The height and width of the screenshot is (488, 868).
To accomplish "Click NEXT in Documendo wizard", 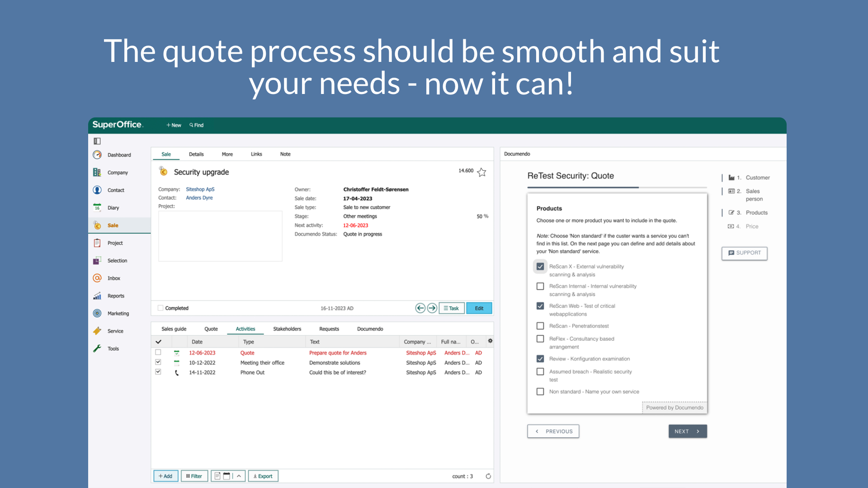I will (688, 431).
